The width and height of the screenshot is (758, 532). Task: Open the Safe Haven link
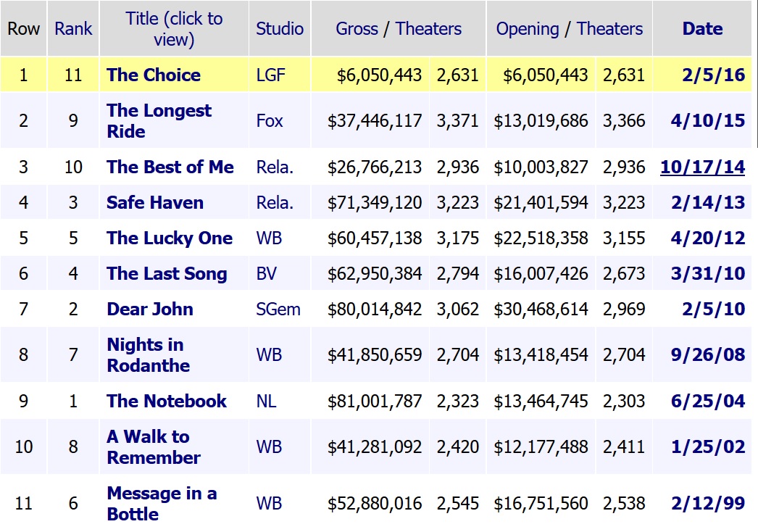point(155,202)
